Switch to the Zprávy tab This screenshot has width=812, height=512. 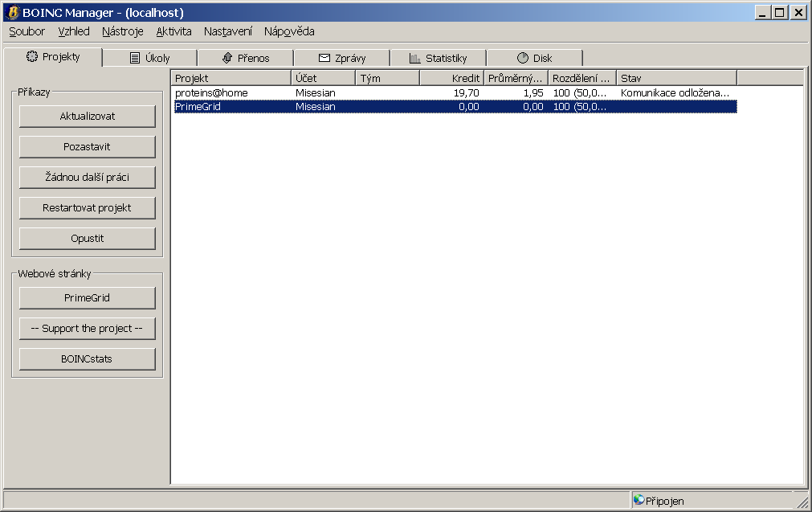(x=342, y=58)
